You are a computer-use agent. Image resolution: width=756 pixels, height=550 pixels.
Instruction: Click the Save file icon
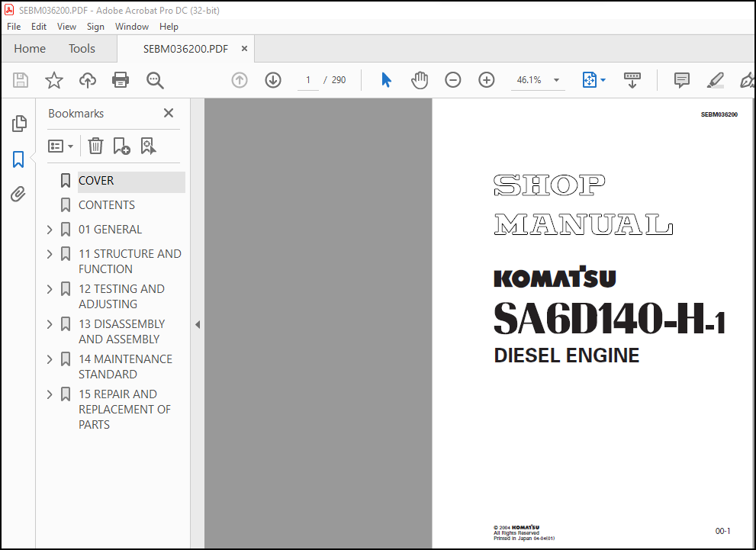point(21,80)
